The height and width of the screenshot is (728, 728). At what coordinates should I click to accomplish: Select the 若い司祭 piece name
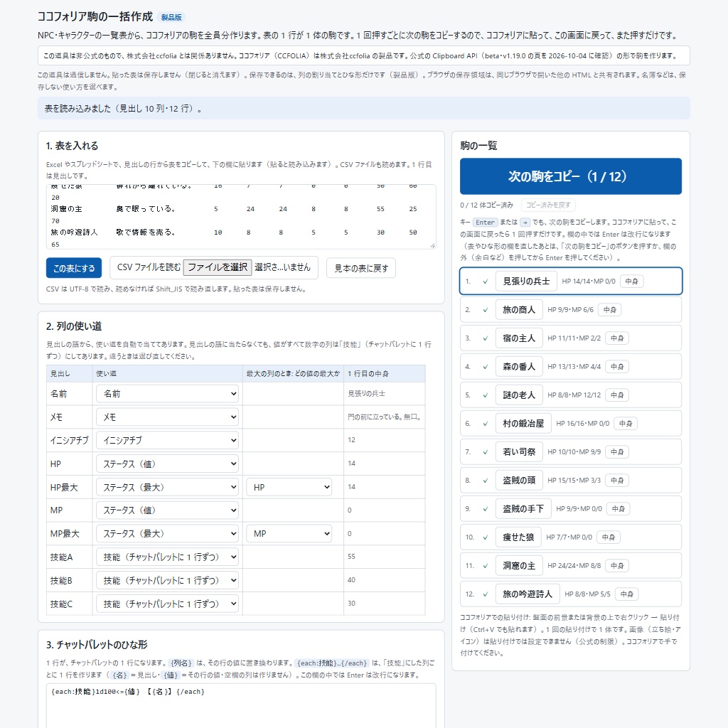tap(519, 451)
